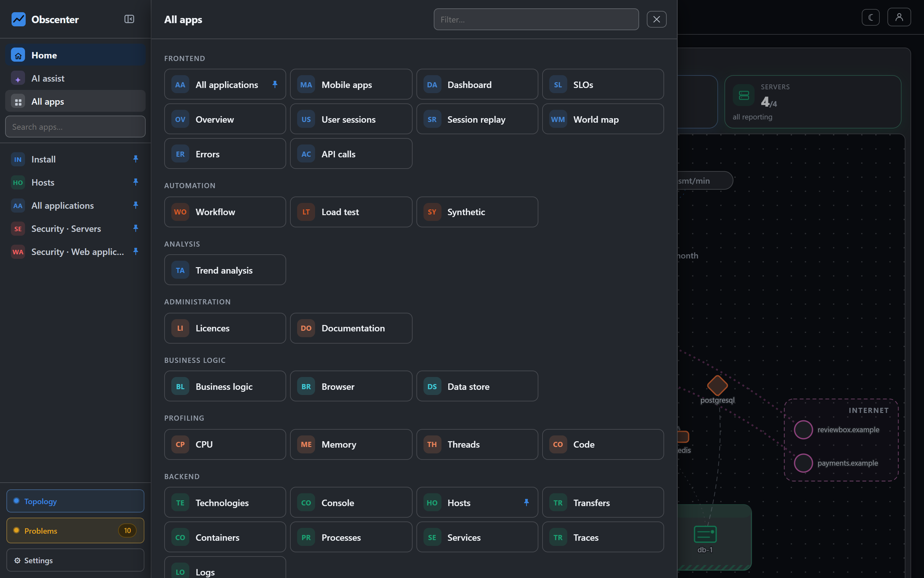Open AI assist in the sidebar
Viewport: 924px width, 578px height.
[x=75, y=78]
